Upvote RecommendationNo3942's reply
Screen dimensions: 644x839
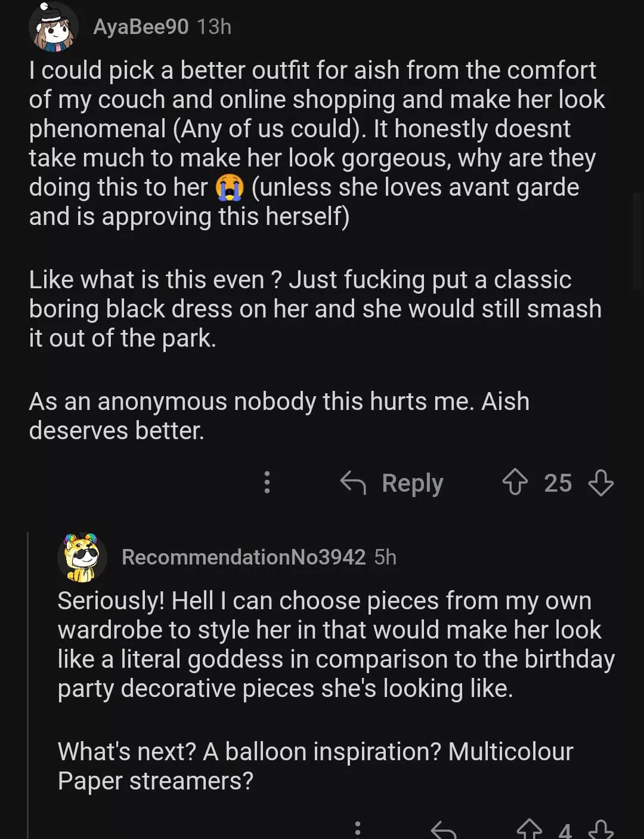click(529, 829)
